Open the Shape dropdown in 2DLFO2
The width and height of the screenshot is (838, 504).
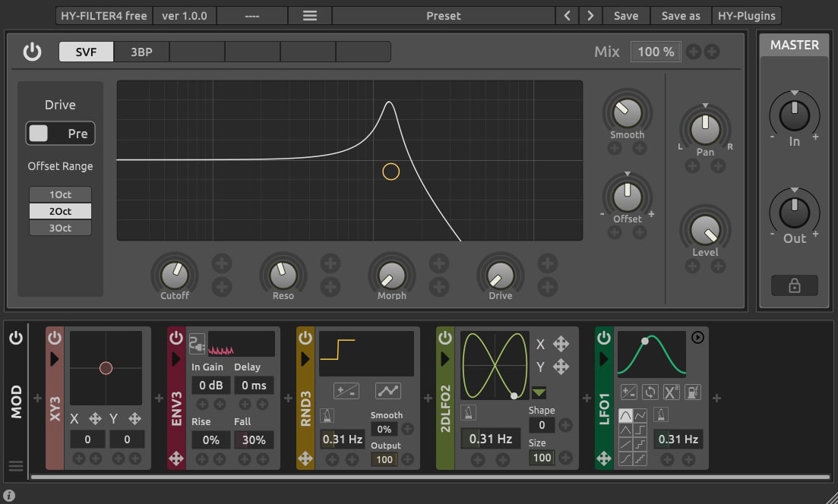tap(542, 392)
